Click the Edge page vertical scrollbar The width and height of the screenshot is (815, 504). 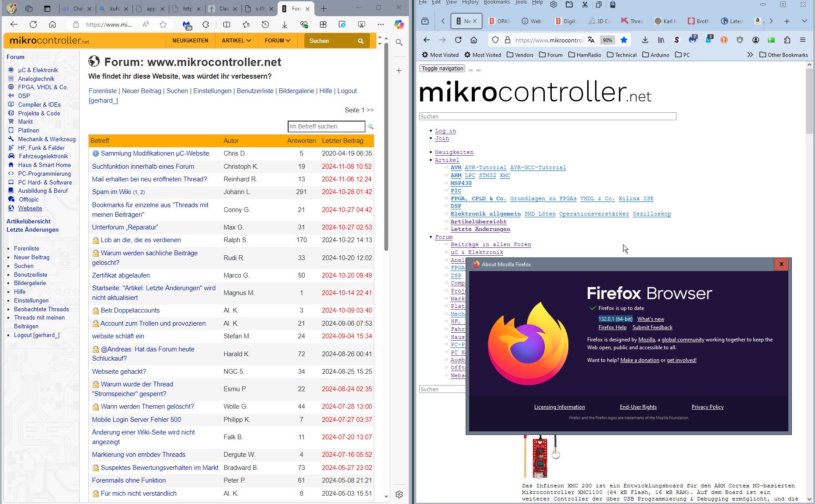[386, 146]
